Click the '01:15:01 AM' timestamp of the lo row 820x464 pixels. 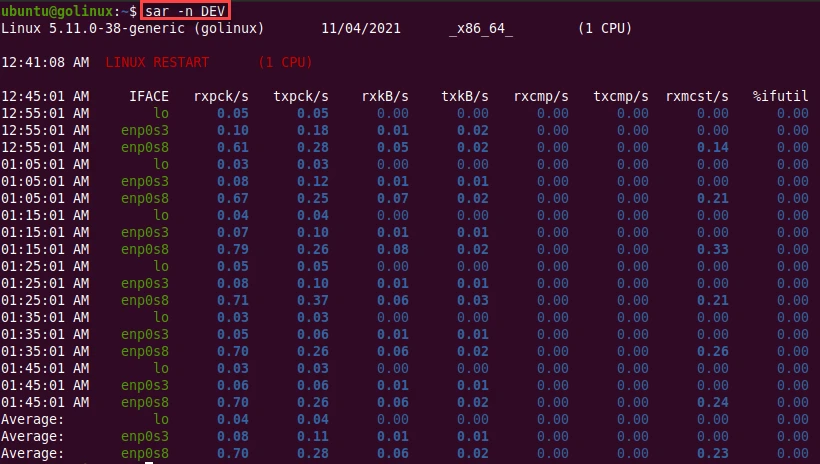[45, 215]
